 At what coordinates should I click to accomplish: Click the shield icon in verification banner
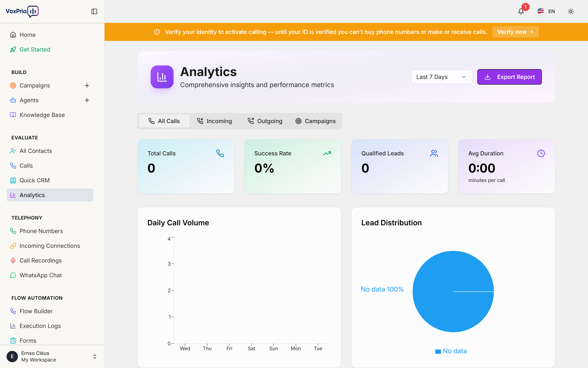point(157,32)
